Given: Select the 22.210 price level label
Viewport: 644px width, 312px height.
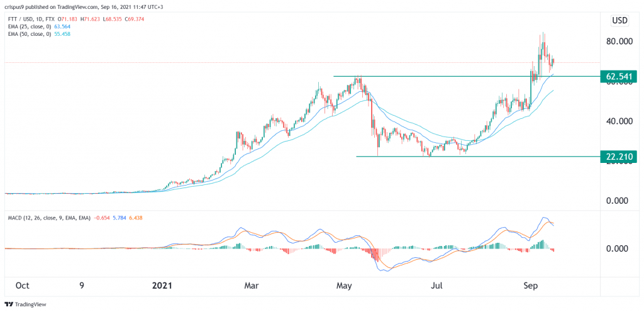Looking at the screenshot, I should [x=619, y=157].
